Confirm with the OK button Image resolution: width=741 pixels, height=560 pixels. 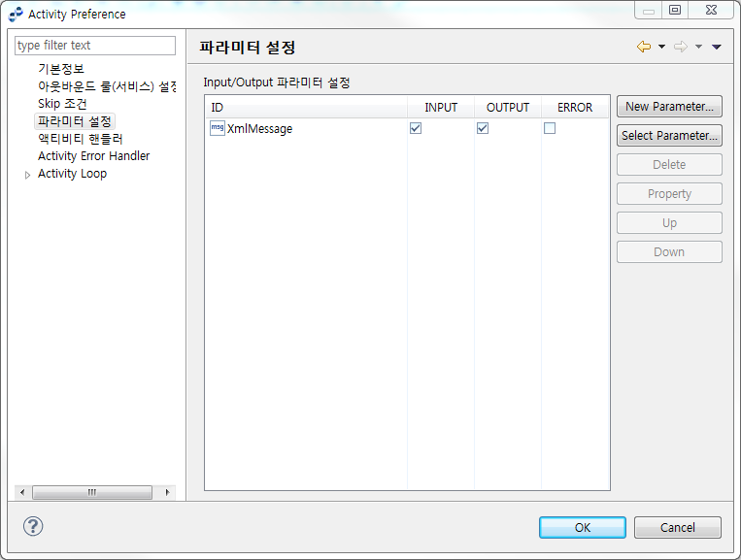point(583,527)
